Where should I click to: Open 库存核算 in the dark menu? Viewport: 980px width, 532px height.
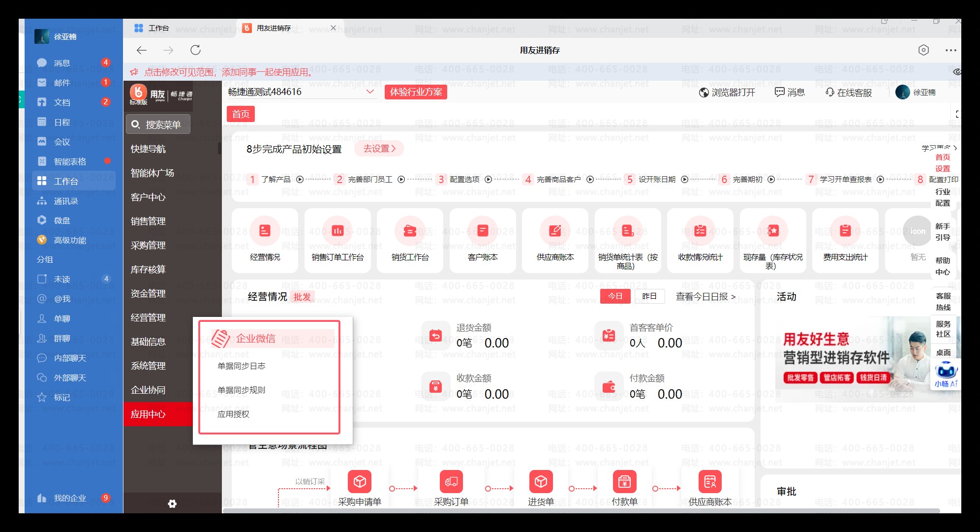[x=148, y=269]
